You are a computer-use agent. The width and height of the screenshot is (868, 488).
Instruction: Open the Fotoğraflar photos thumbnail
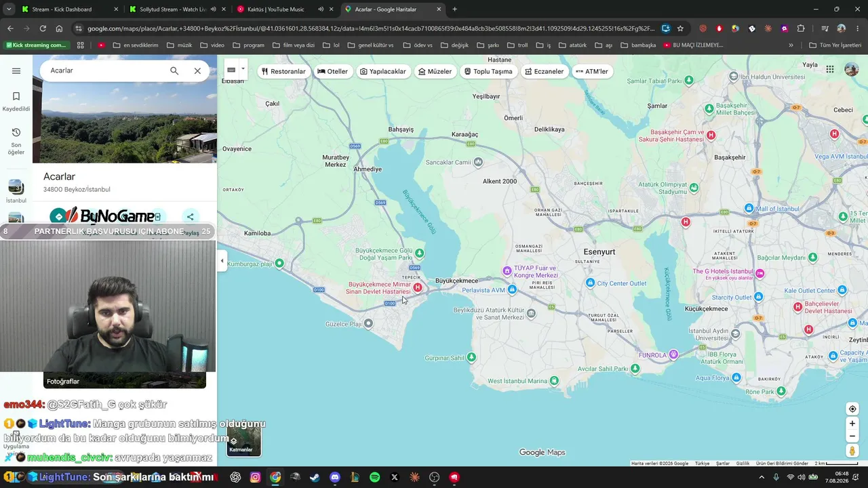tap(125, 382)
